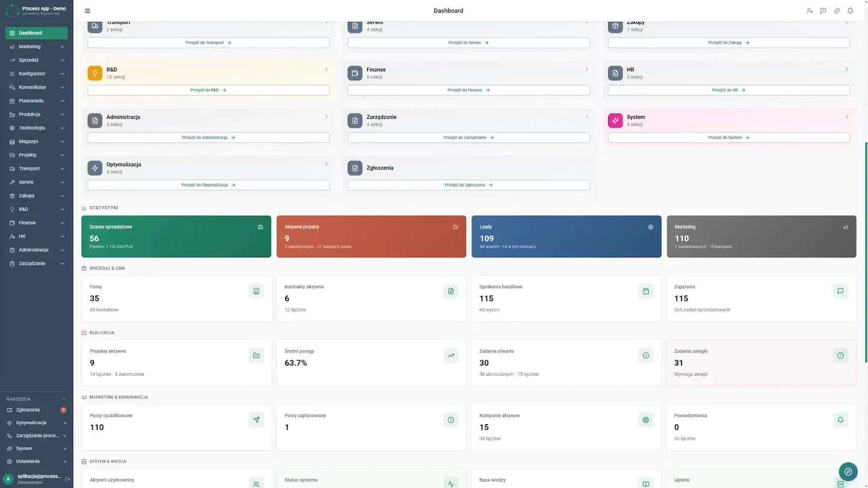Click Przejdź do R&D button

pyautogui.click(x=209, y=90)
